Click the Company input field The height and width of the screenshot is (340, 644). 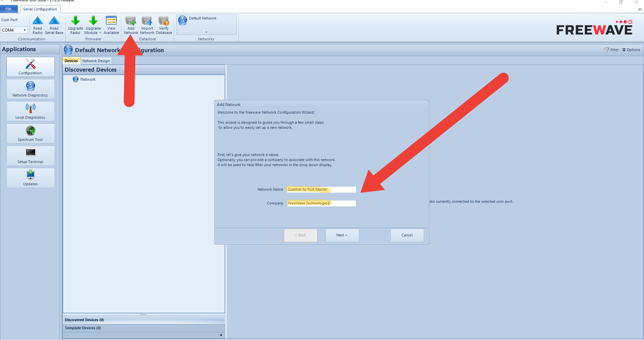[321, 203]
